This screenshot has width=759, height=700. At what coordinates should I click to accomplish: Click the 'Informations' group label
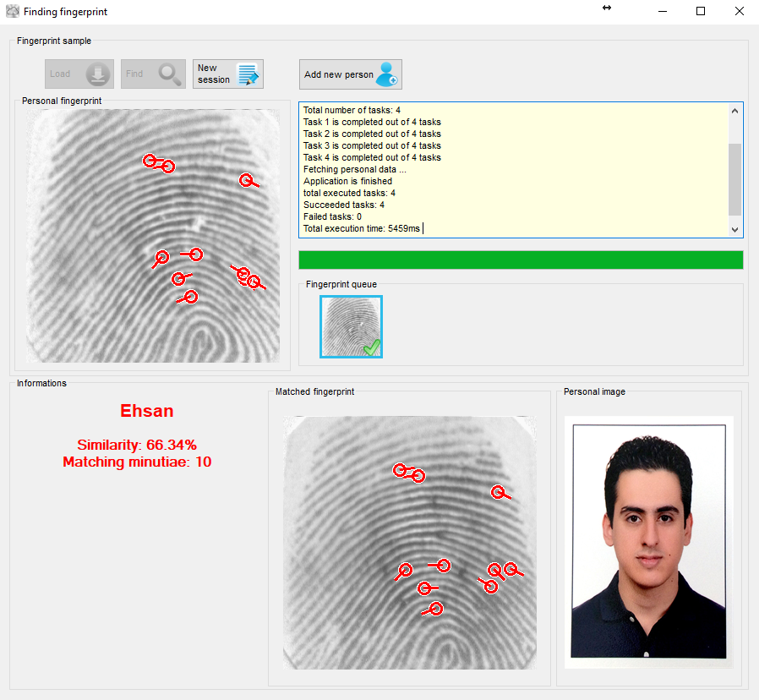coord(41,384)
